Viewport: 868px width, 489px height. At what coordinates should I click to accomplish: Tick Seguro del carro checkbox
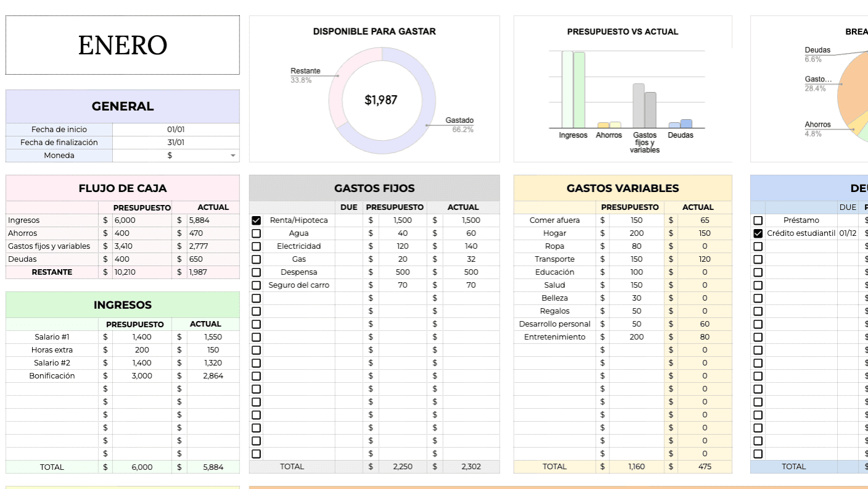point(256,285)
